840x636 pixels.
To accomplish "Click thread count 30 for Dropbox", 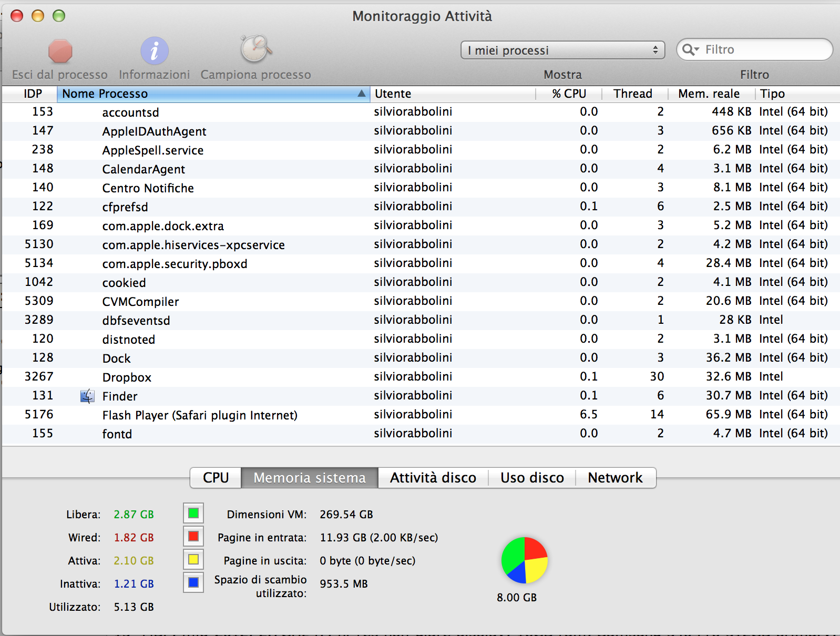I will [x=657, y=376].
